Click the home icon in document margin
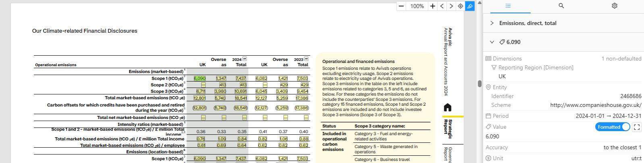Image resolution: width=644 pixels, height=163 pixels. point(447,108)
